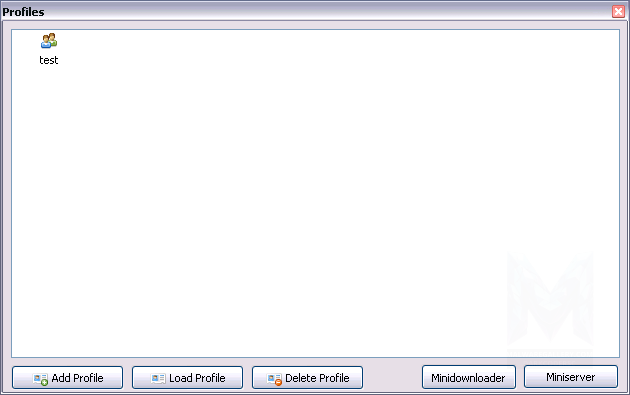Click the Profiles title bar text
The height and width of the screenshot is (395, 630).
[23, 12]
